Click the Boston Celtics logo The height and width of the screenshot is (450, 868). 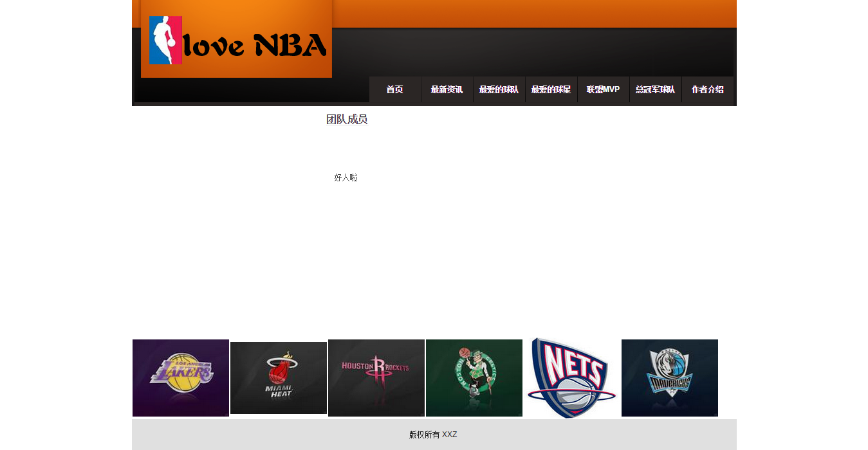(x=474, y=378)
